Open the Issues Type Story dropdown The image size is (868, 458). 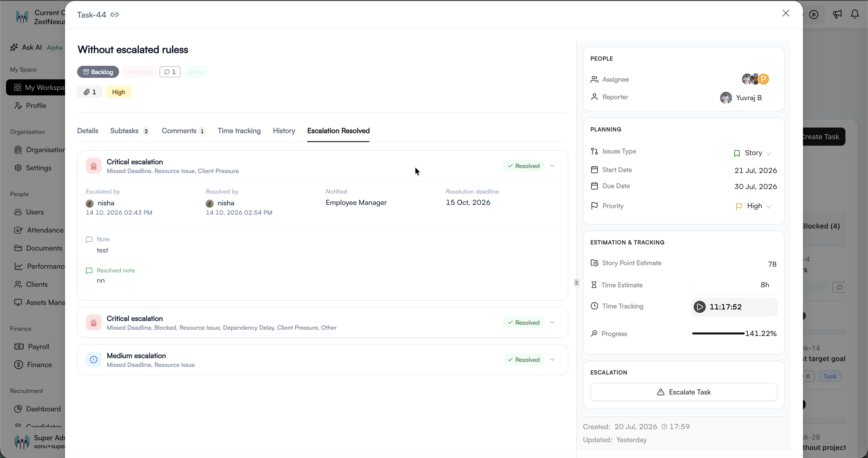click(753, 153)
